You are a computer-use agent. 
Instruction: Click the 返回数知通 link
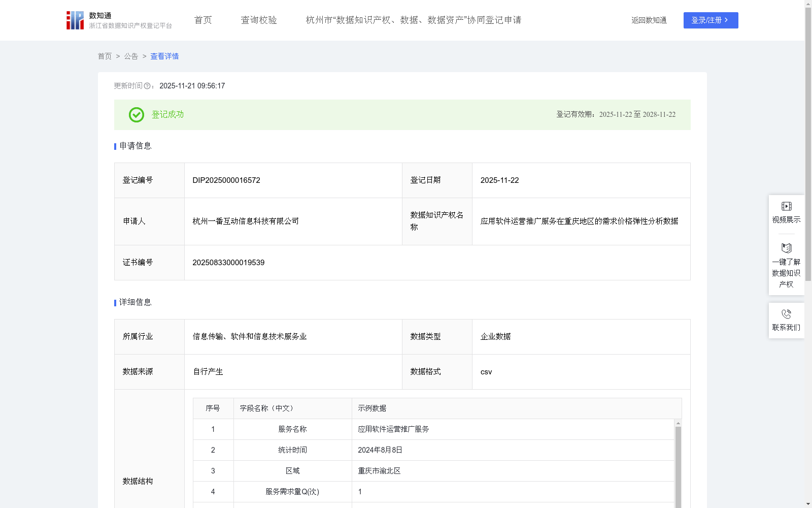pos(649,20)
